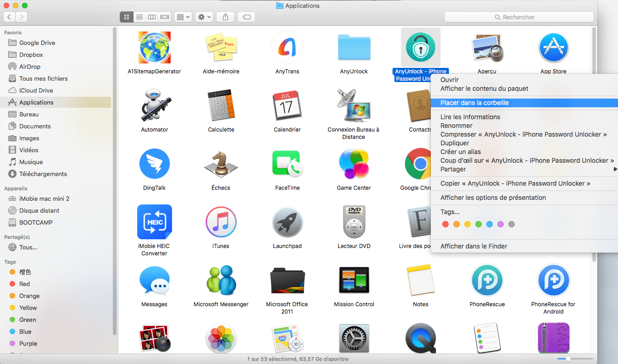Image resolution: width=618 pixels, height=364 pixels.
Task: Select Placer dans la corbeille
Action: [524, 103]
